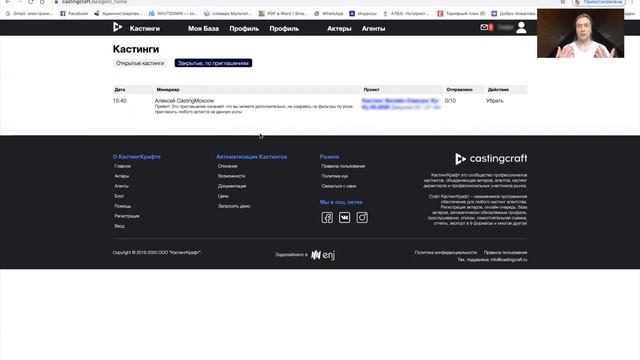Switch to Закрытые, по приглашениям tab
Image resolution: width=640 pixels, height=360 pixels.
(x=213, y=63)
